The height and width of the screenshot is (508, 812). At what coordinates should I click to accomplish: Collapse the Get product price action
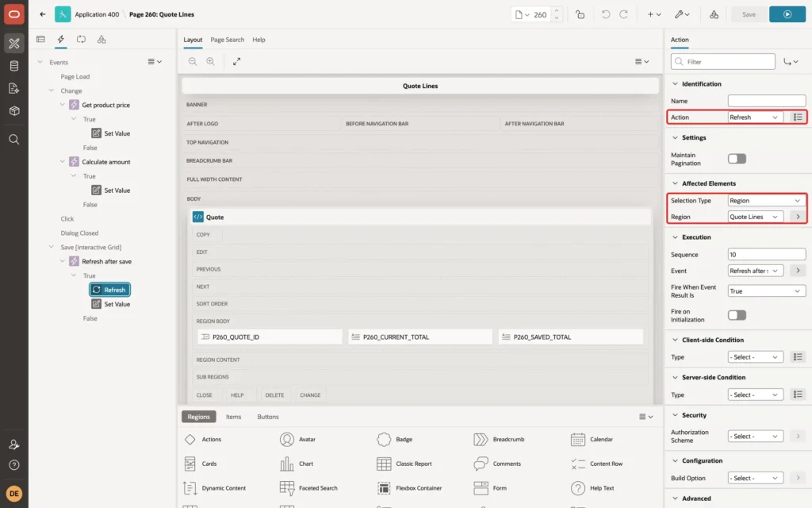(62, 105)
